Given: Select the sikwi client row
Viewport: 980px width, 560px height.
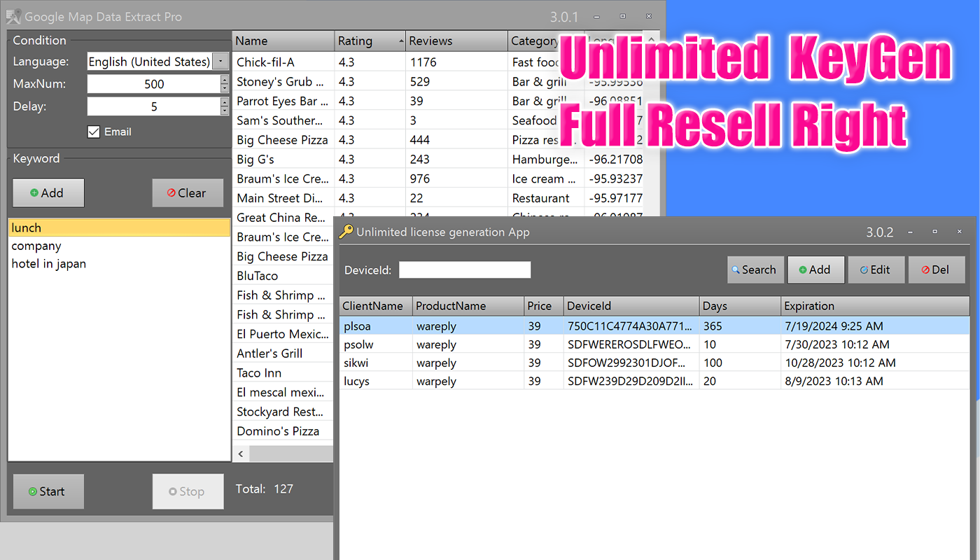Looking at the screenshot, I should 654,363.
